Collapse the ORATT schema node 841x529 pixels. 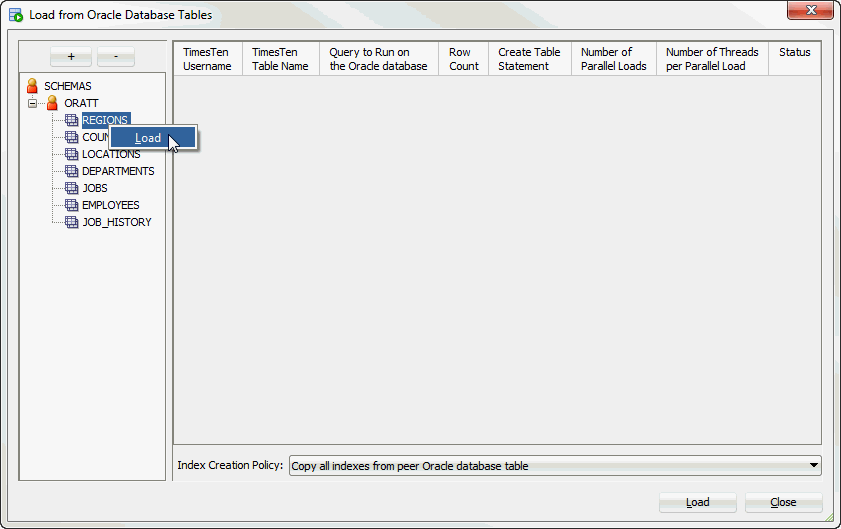[33, 103]
